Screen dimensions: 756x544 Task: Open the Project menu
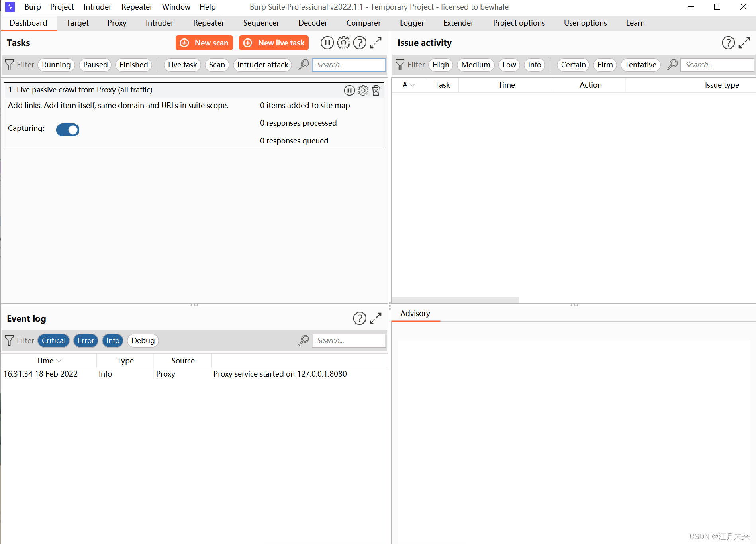coord(62,7)
